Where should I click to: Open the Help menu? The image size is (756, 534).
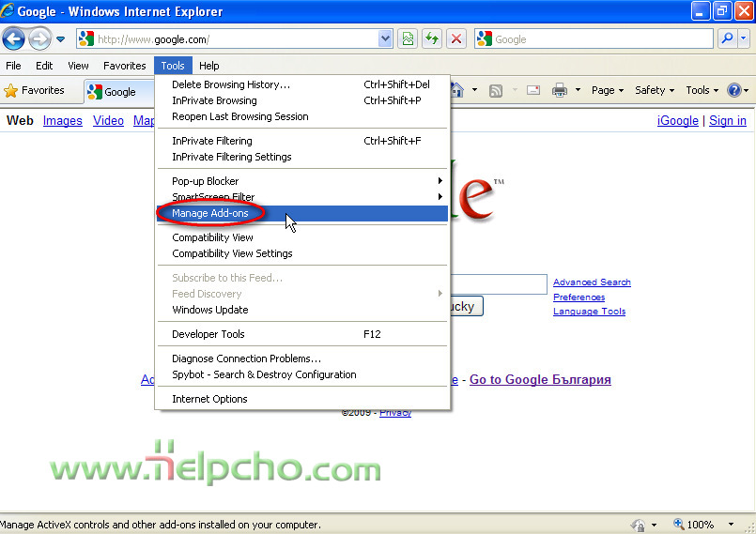tap(208, 66)
